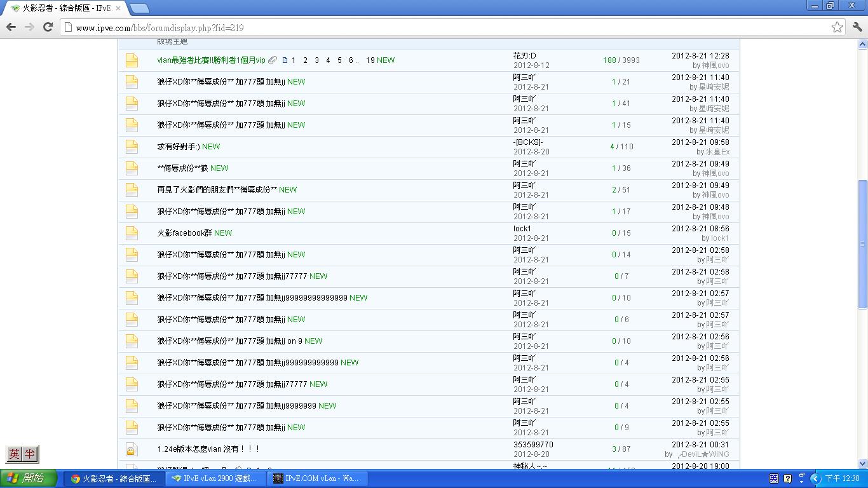
Task: Open the vlan最強者比賽!!勝利者1個月vip thread
Action: click(211, 60)
